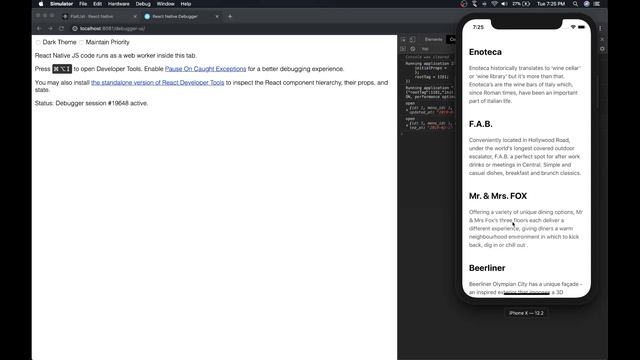Click the red circular status icon in the menu bar
The width and height of the screenshot is (640, 360).
pos(463,4)
